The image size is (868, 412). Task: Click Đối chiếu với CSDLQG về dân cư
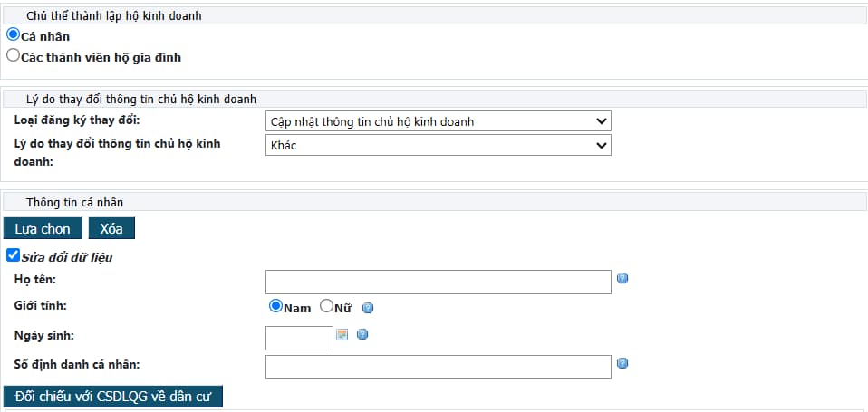click(113, 397)
